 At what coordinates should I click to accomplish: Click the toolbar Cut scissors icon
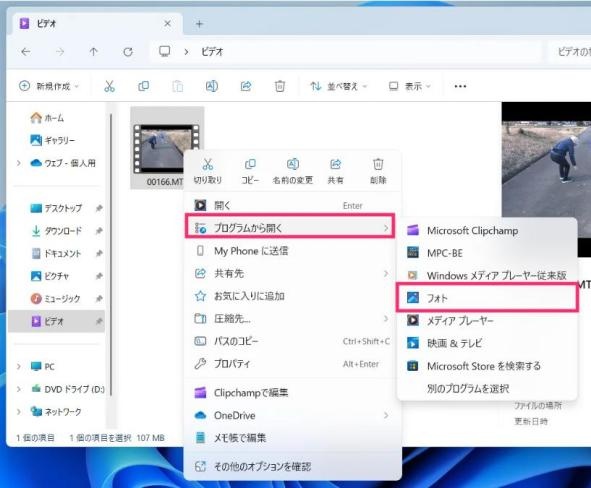[x=109, y=86]
